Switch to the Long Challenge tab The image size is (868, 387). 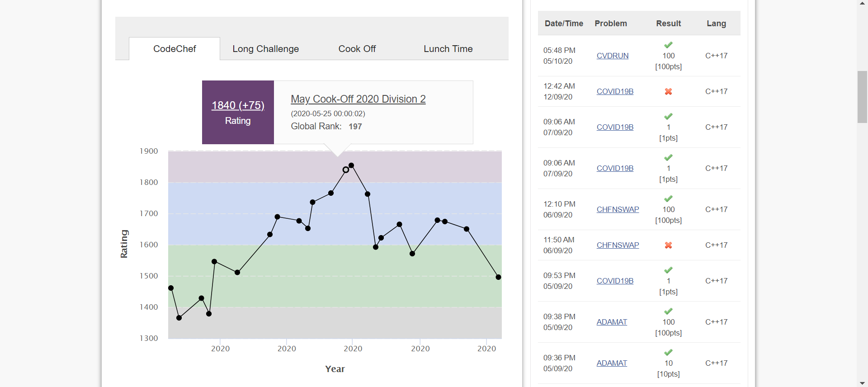coord(265,49)
